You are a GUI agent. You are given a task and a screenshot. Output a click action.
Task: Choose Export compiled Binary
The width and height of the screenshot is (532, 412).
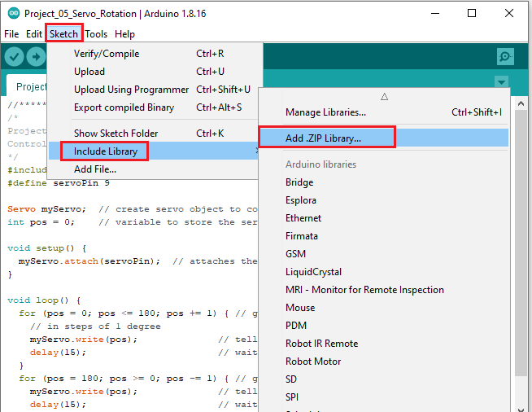(155, 107)
